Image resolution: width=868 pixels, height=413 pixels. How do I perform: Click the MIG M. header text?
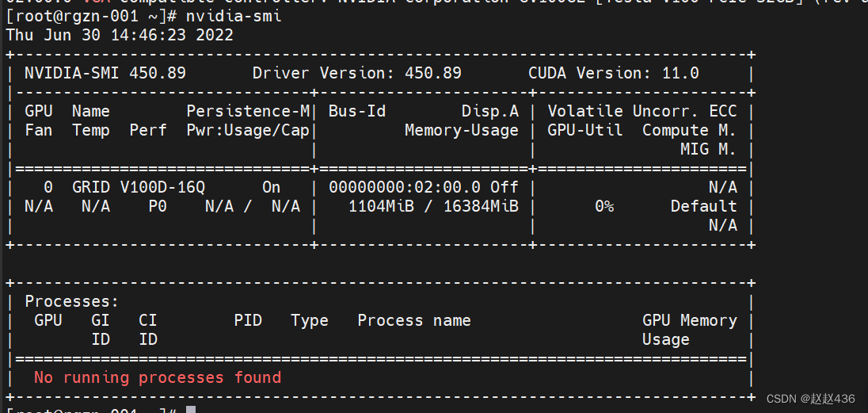tap(707, 149)
